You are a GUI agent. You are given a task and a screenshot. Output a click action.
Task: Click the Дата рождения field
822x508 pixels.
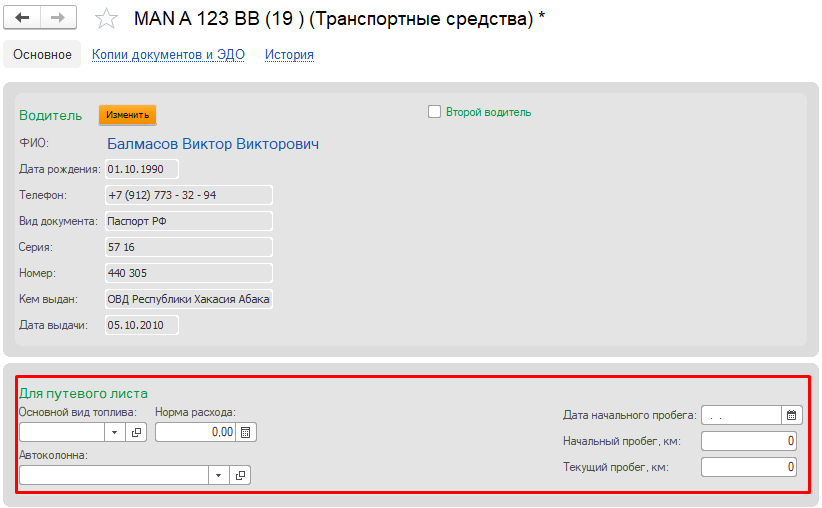click(x=142, y=169)
